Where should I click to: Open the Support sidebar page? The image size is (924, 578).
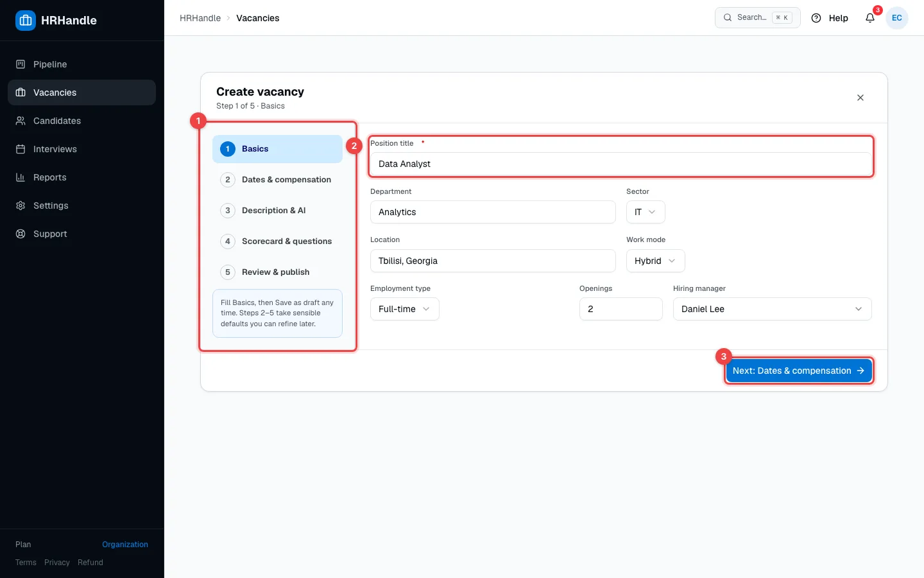[81, 234]
